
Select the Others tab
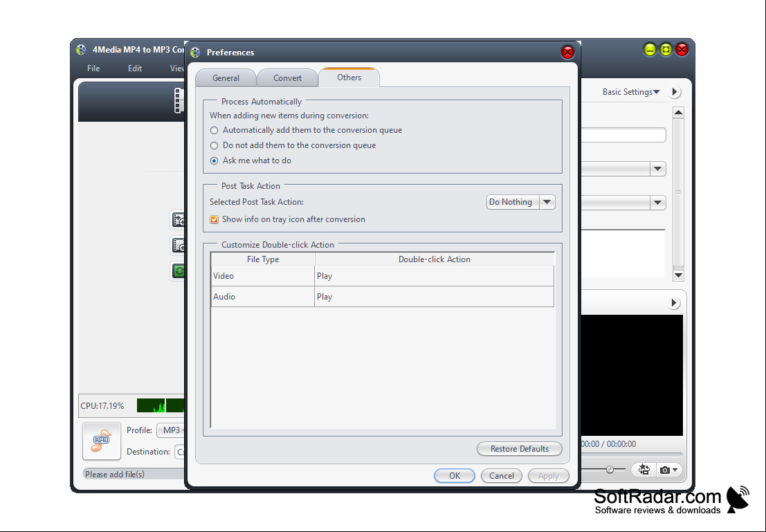[349, 77]
